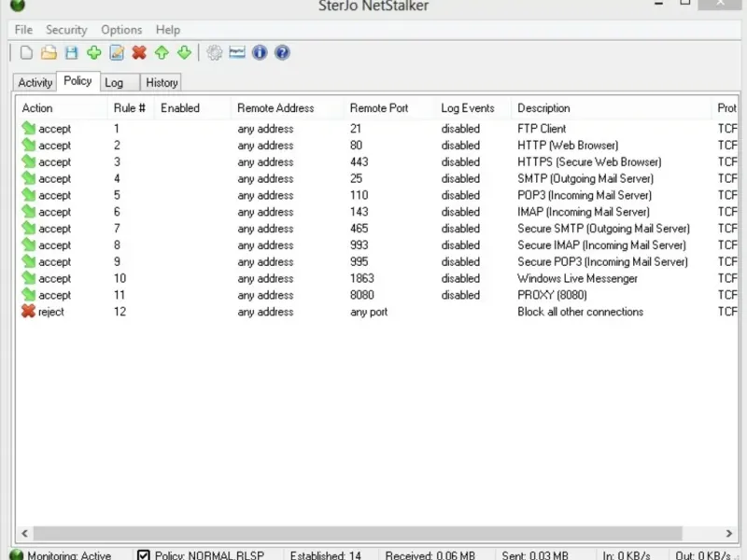Viewport: 747px width, 560px height.
Task: Select the FTP Client rule description
Action: click(542, 129)
